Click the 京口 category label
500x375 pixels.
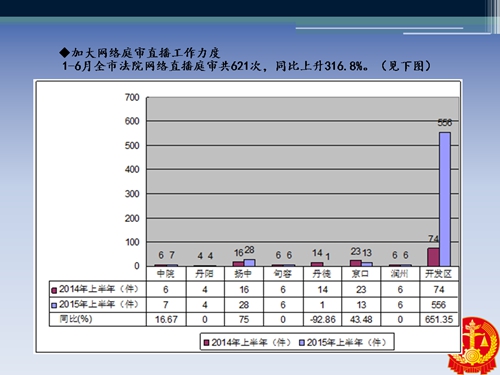point(360,274)
